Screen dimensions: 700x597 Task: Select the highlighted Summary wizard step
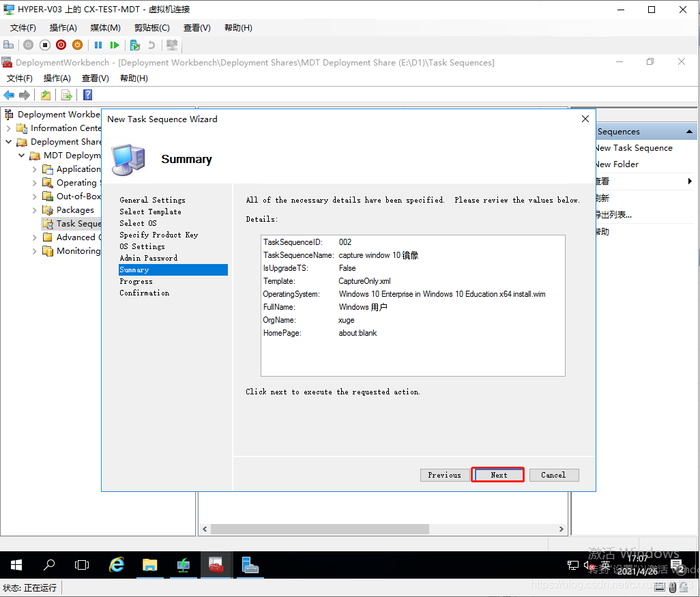173,270
